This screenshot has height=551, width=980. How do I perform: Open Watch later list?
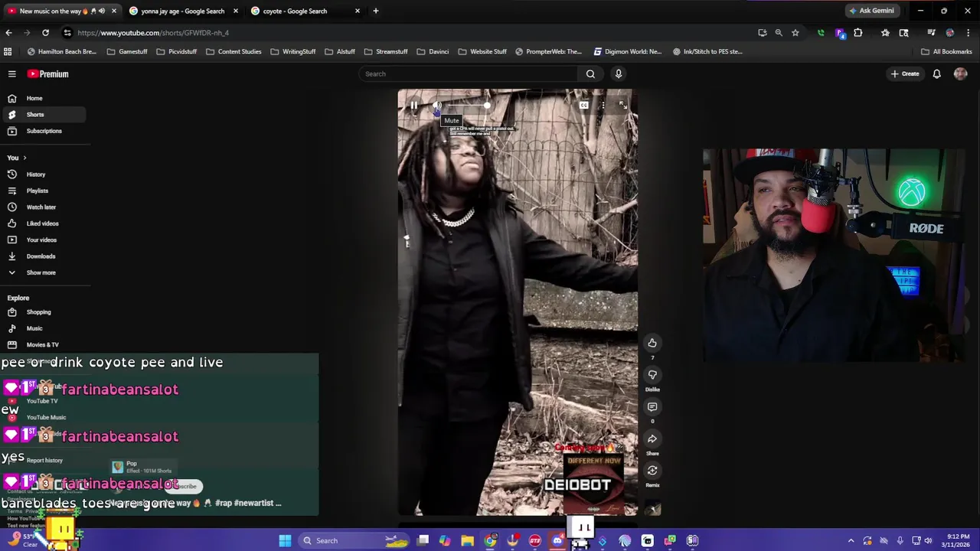click(x=43, y=207)
